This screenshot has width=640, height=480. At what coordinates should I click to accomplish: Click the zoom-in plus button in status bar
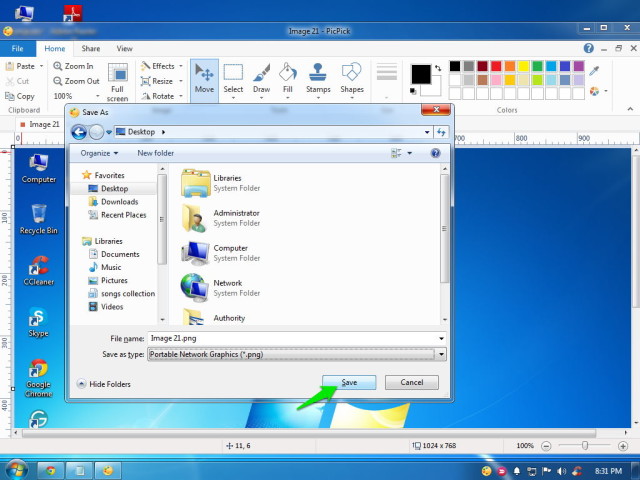623,446
